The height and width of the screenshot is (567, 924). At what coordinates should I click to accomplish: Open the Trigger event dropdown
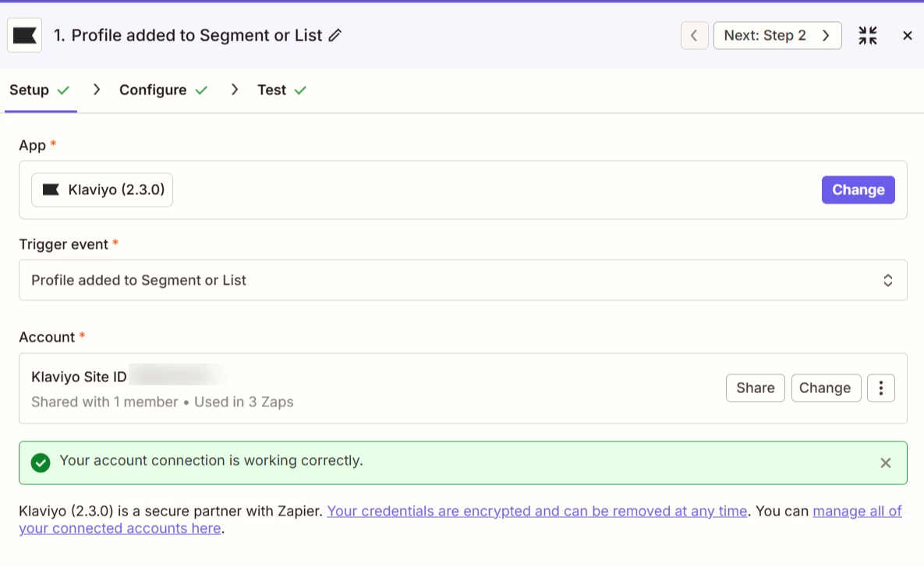pyautogui.click(x=462, y=280)
